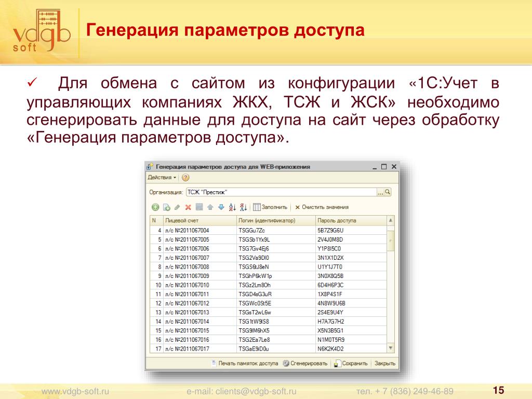The width and height of the screenshot is (532, 399).
Task: Open the Действия dropdown menu
Action: pos(162,178)
